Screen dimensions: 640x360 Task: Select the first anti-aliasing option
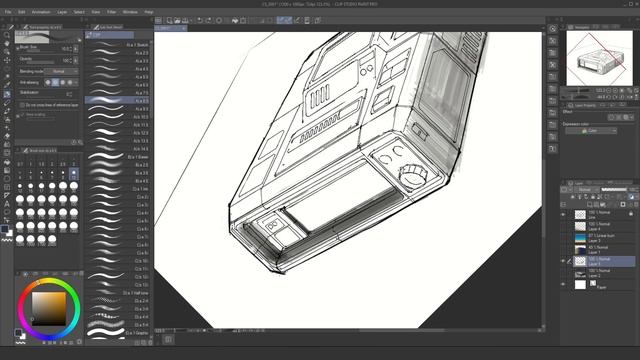(x=48, y=82)
